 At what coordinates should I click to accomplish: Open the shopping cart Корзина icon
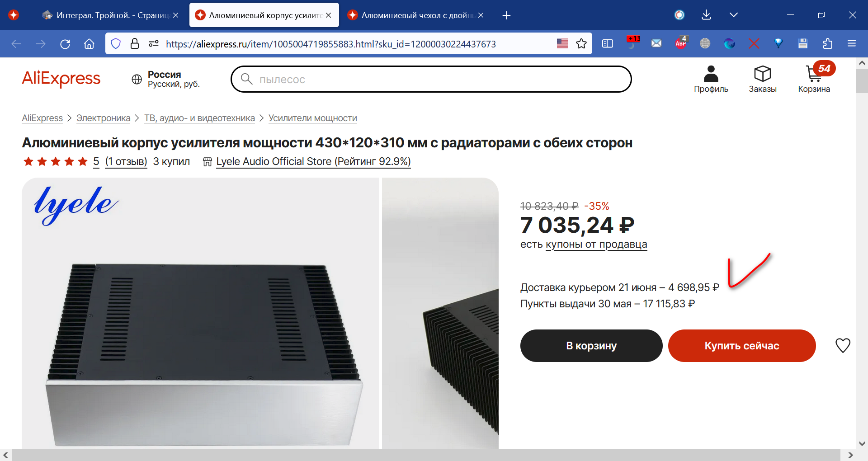click(x=814, y=78)
